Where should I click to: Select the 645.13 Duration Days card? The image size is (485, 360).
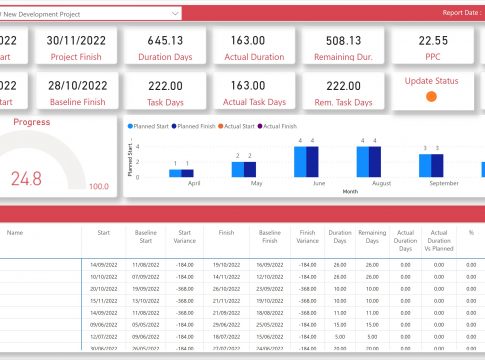(165, 46)
